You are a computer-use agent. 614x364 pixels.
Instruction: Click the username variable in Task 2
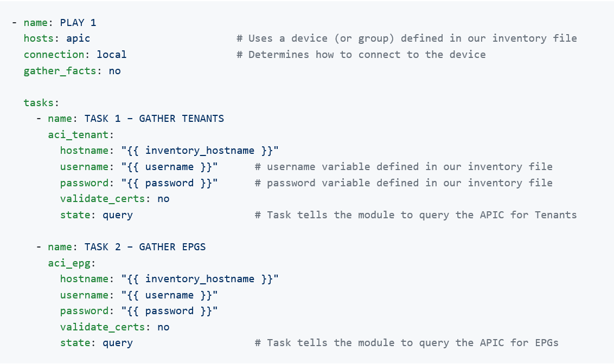pos(169,295)
